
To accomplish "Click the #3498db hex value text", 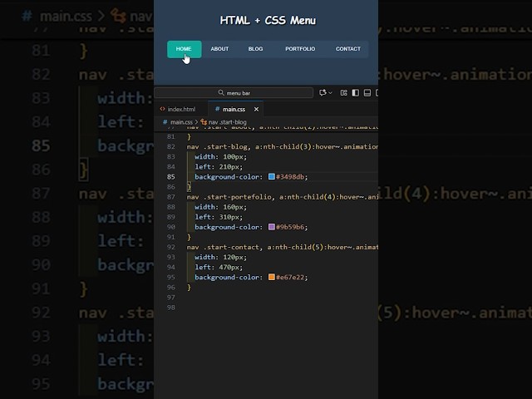I will [290, 177].
